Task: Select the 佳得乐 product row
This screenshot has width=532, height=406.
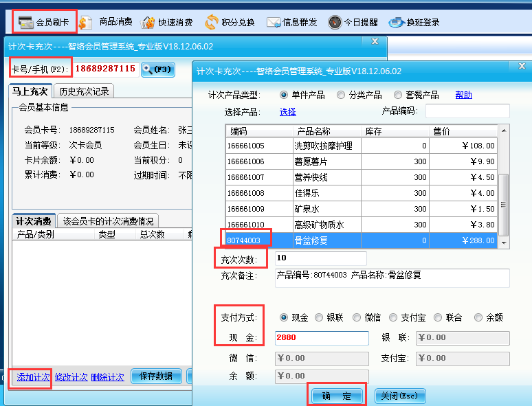Action: point(362,193)
